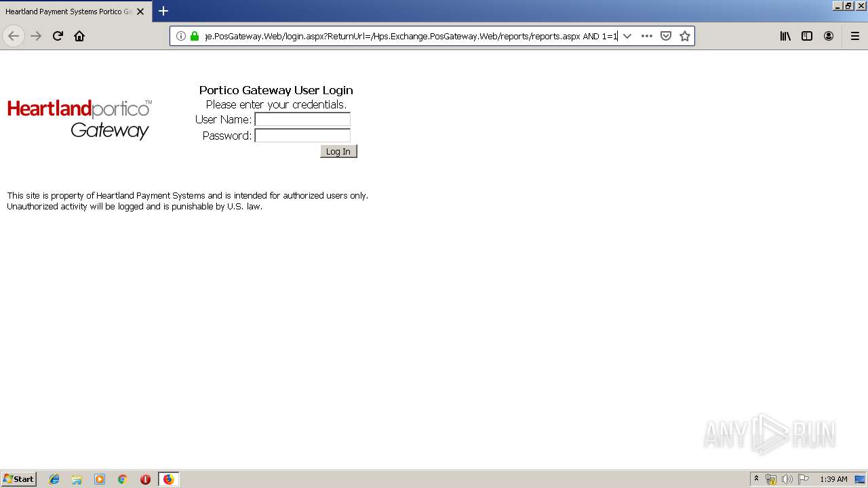868x488 pixels.
Task: Save the page to Pocket
Action: coord(666,36)
